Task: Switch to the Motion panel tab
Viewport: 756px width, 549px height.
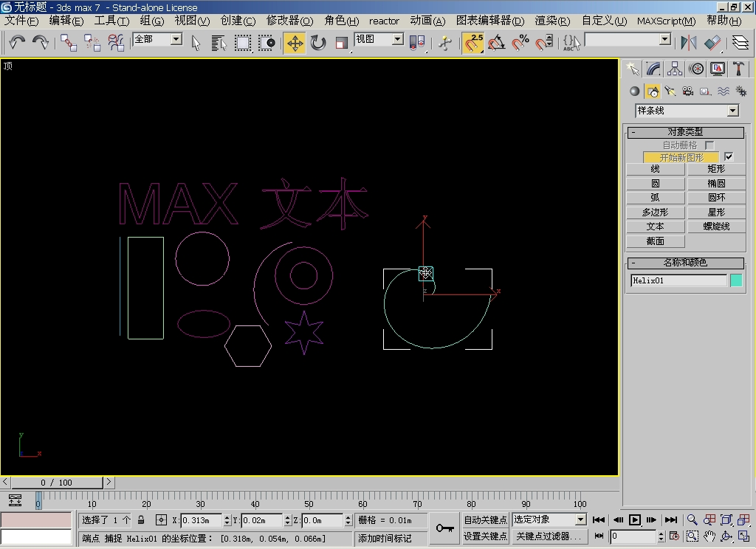Action: click(x=696, y=69)
